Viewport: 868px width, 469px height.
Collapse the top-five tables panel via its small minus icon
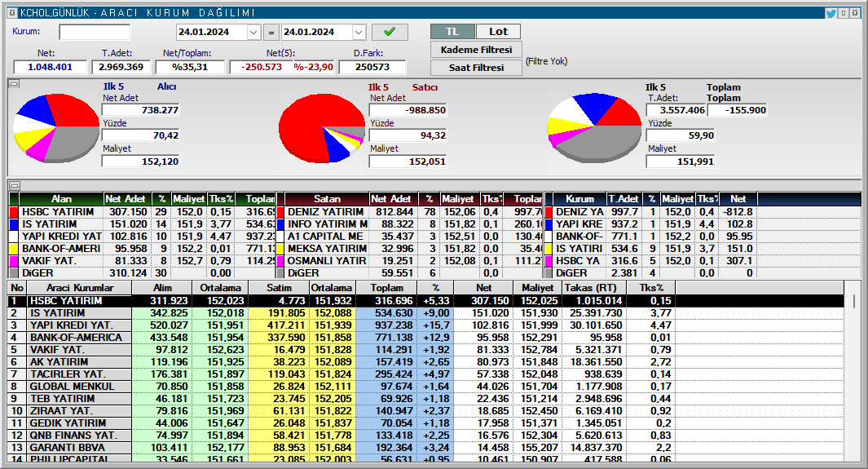[x=15, y=185]
